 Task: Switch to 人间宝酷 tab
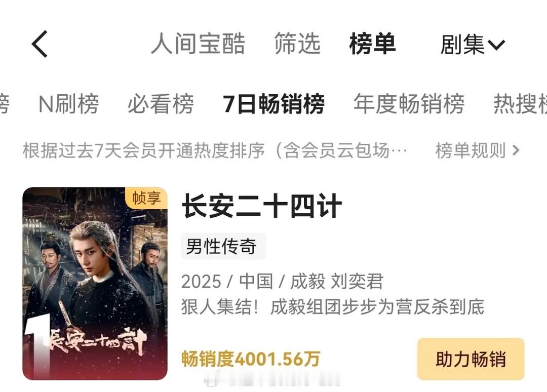click(x=198, y=44)
